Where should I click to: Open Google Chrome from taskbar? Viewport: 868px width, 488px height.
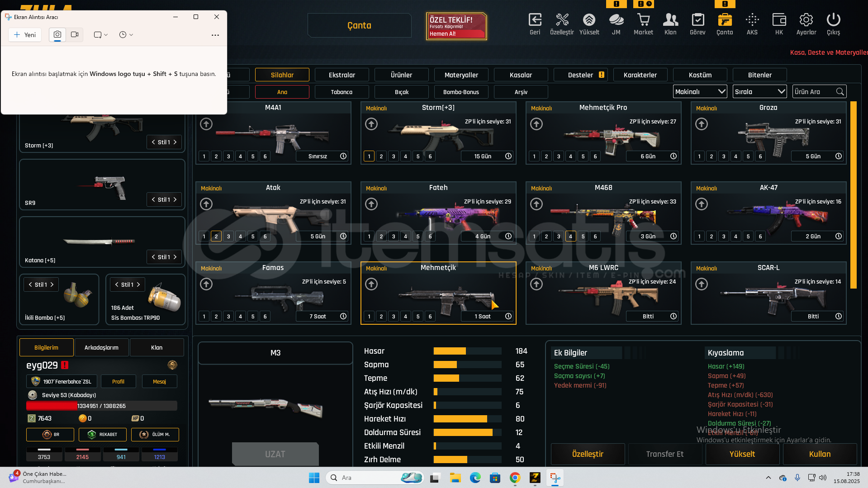[x=515, y=478]
